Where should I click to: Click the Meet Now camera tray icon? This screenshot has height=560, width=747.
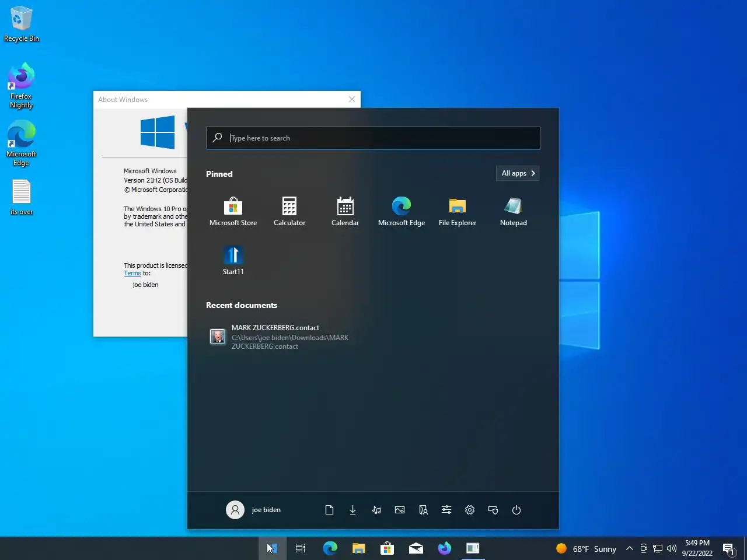click(x=644, y=548)
